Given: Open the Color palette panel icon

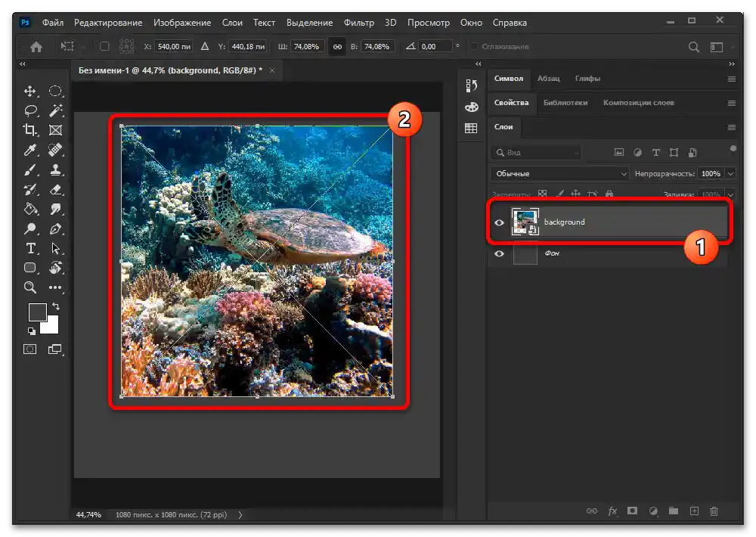Looking at the screenshot, I should tap(472, 107).
